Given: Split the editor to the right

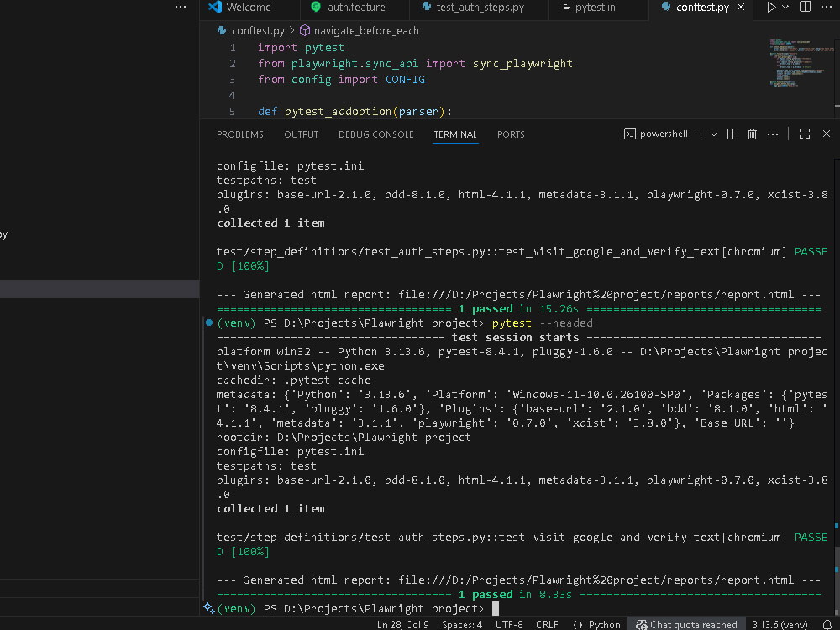Looking at the screenshot, I should coord(805,7).
